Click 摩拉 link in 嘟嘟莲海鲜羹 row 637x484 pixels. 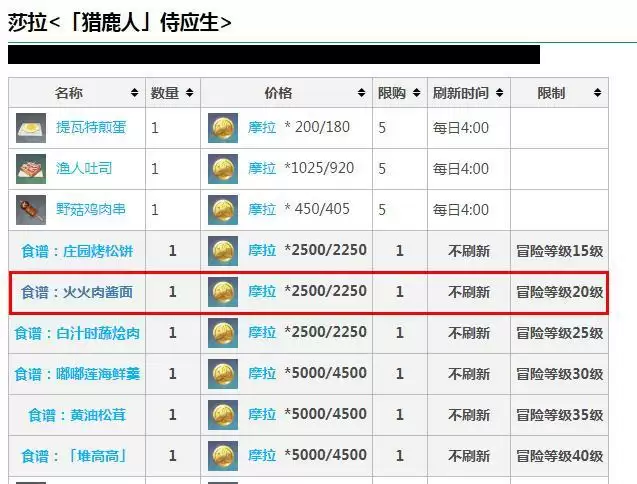pos(262,373)
